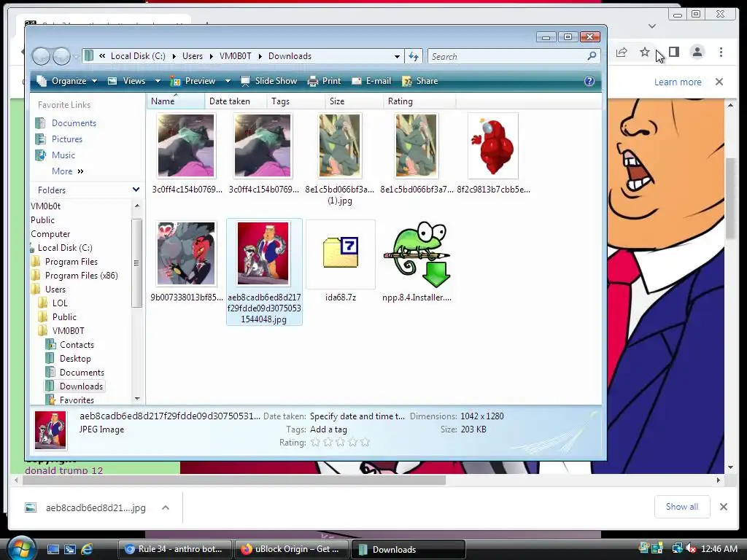This screenshot has width=747, height=560.
Task: Open the Documents favorite link
Action: [x=74, y=123]
